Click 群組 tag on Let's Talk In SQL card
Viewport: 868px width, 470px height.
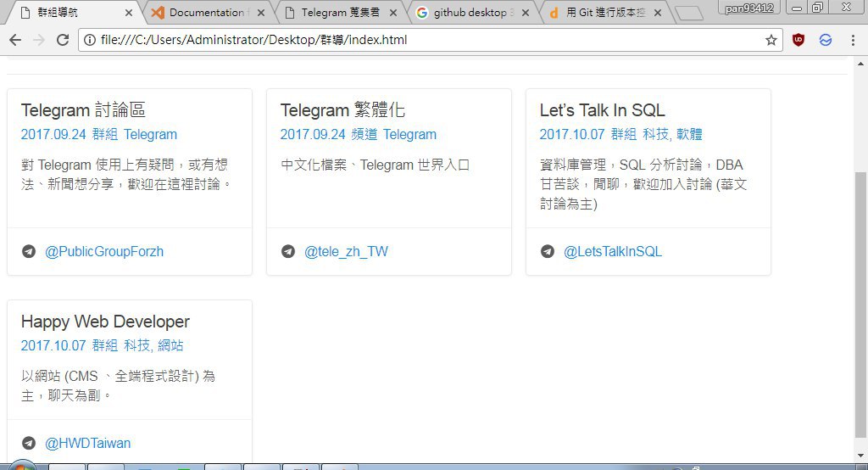[623, 134]
